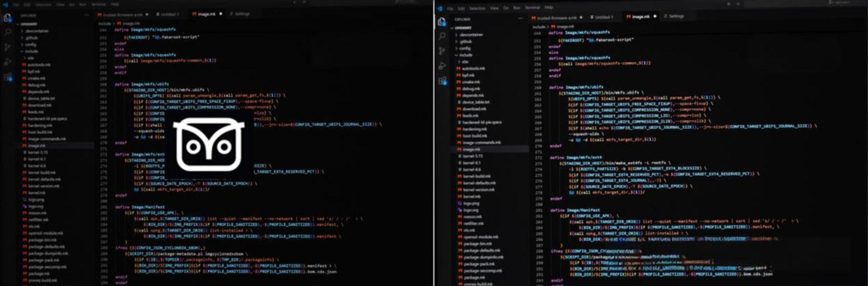Viewport: 868px width, 286px height.
Task: Open Extensions icon in right VS Code window
Action: [x=442, y=81]
